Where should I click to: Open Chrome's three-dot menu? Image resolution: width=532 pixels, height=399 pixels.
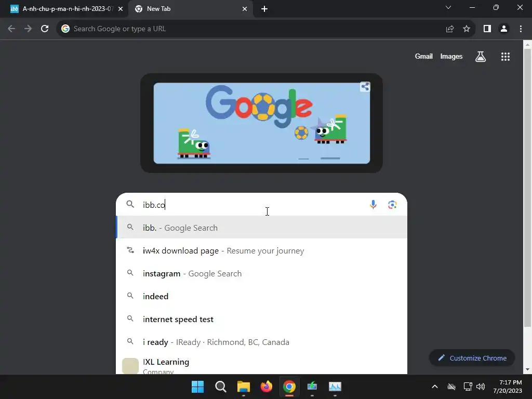[x=521, y=29]
